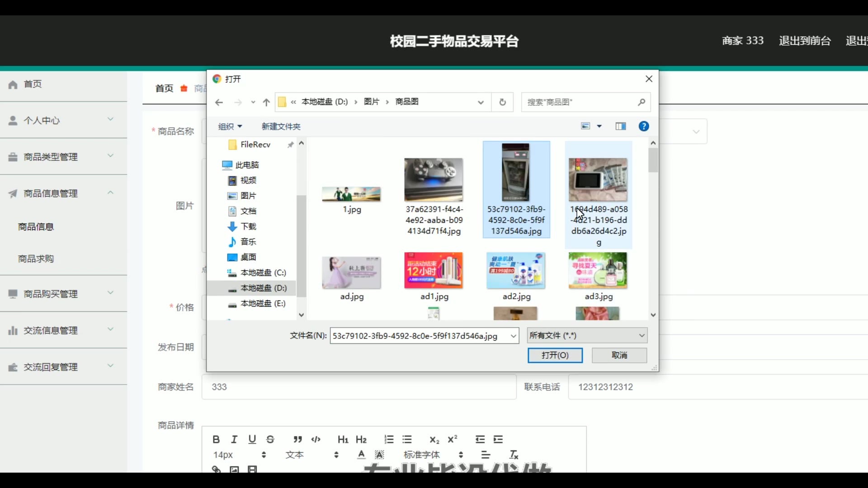Refresh the file dialog folder view
Screen dimensions: 868x488
click(502, 102)
